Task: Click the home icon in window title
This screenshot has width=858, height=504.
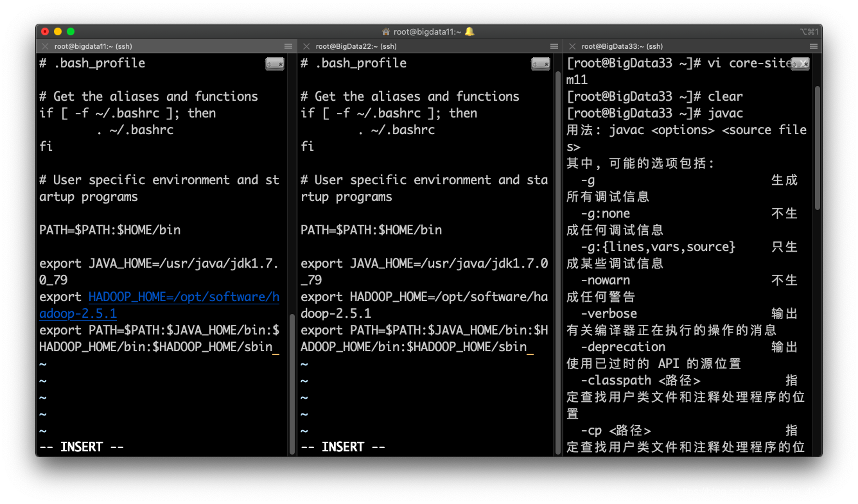Action: pyautogui.click(x=386, y=31)
